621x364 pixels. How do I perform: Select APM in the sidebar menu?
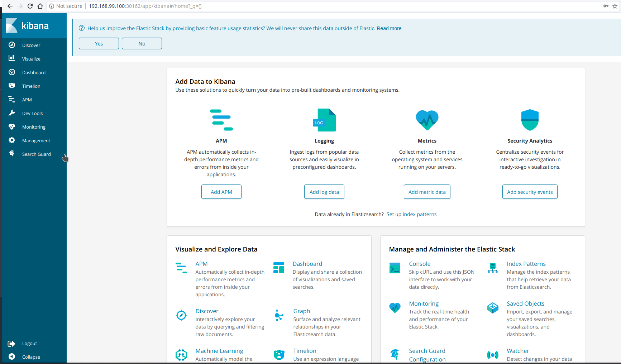point(27,100)
